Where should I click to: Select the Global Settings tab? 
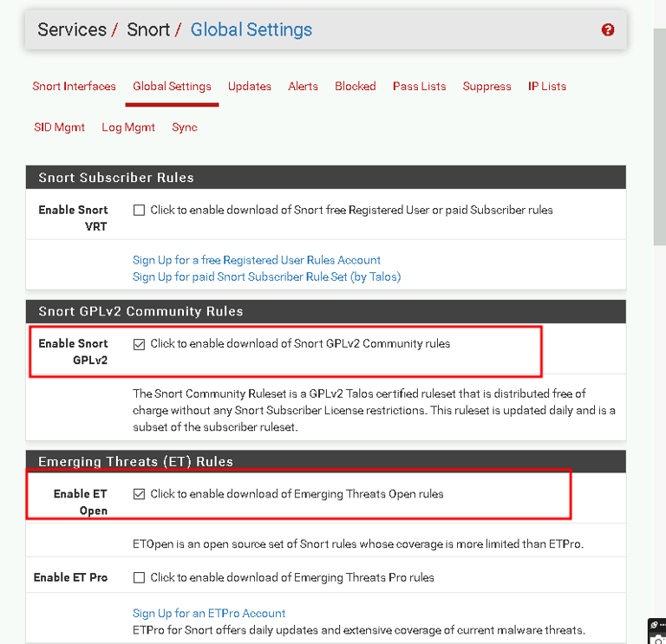[x=172, y=86]
